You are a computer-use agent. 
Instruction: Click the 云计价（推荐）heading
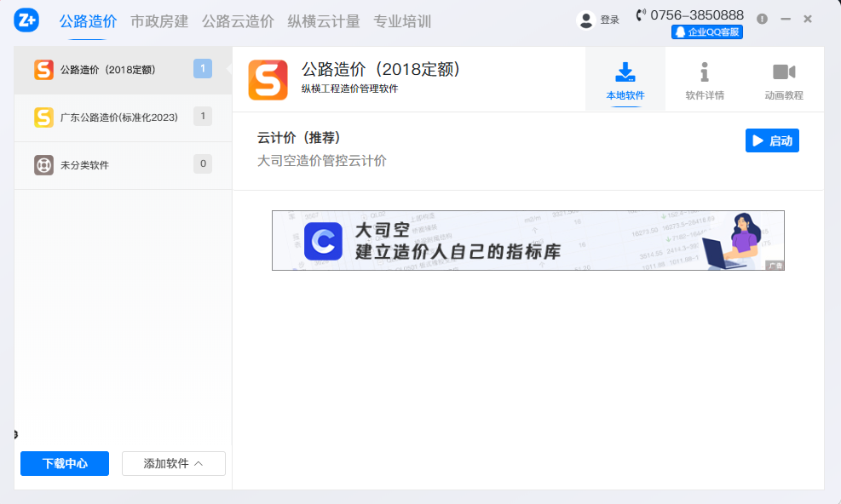298,138
